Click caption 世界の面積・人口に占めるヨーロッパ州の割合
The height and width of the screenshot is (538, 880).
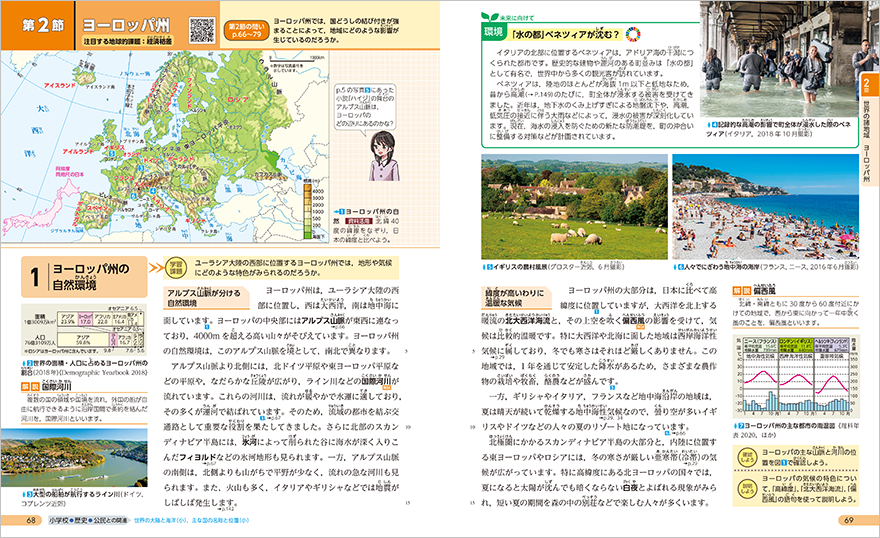(86, 367)
